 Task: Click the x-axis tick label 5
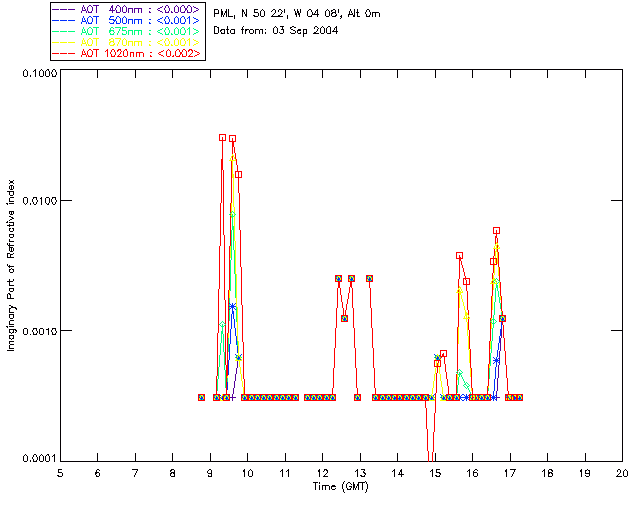(60, 473)
